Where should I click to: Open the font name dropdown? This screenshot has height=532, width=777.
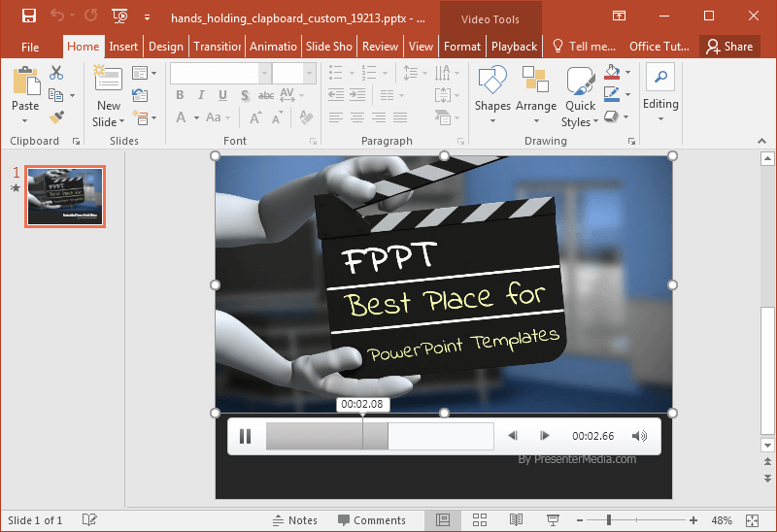point(264,74)
